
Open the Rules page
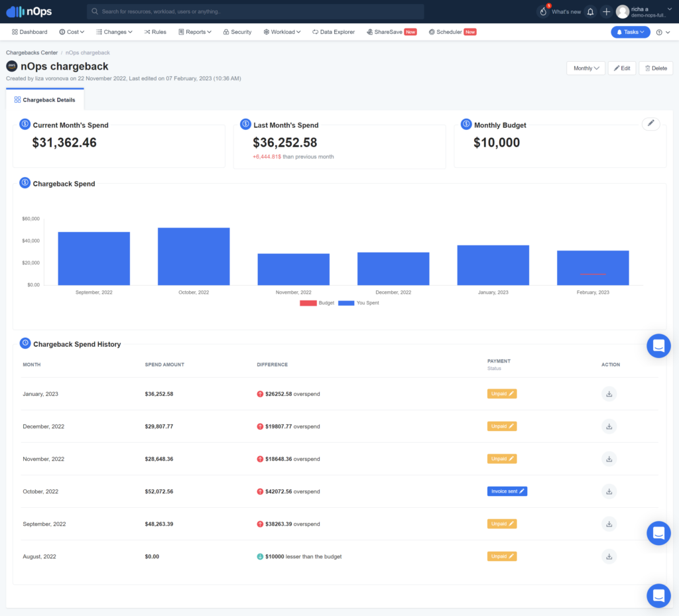155,32
